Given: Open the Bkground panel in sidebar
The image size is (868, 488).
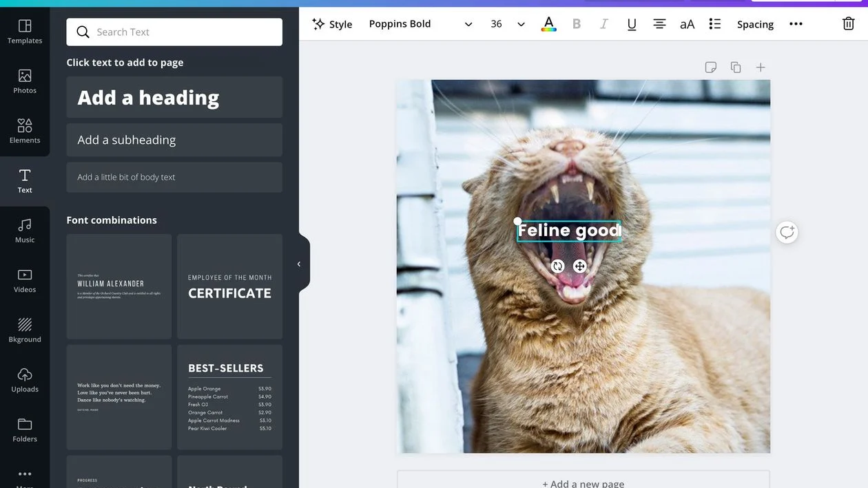Looking at the screenshot, I should click(x=25, y=330).
